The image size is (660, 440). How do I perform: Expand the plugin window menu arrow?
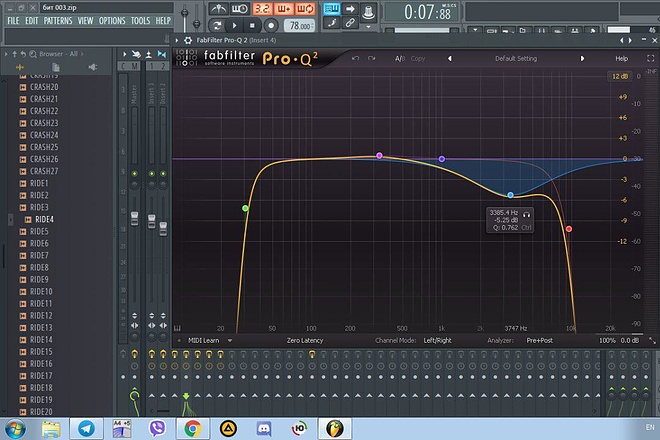(177, 40)
